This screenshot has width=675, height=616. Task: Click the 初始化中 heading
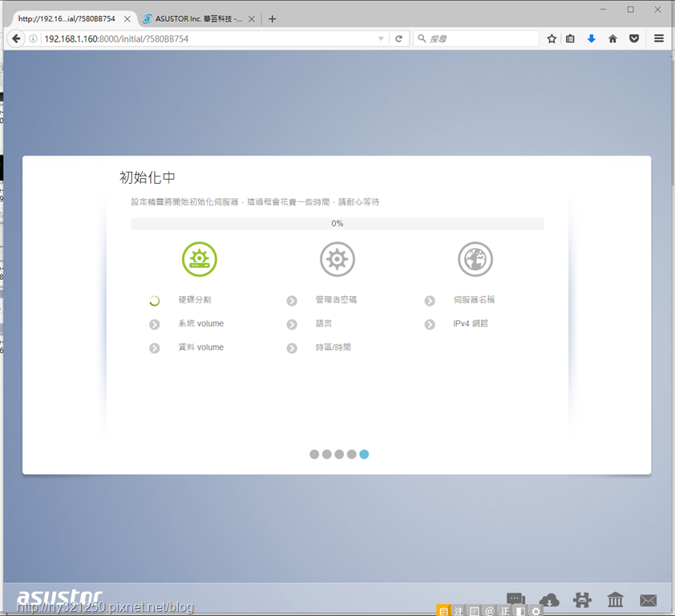coord(148,177)
